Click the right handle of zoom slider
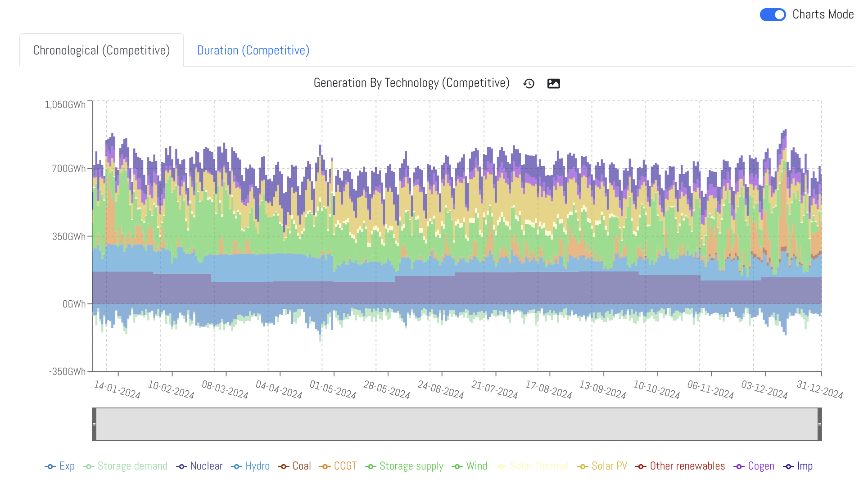This screenshot has height=488, width=868. click(x=819, y=424)
